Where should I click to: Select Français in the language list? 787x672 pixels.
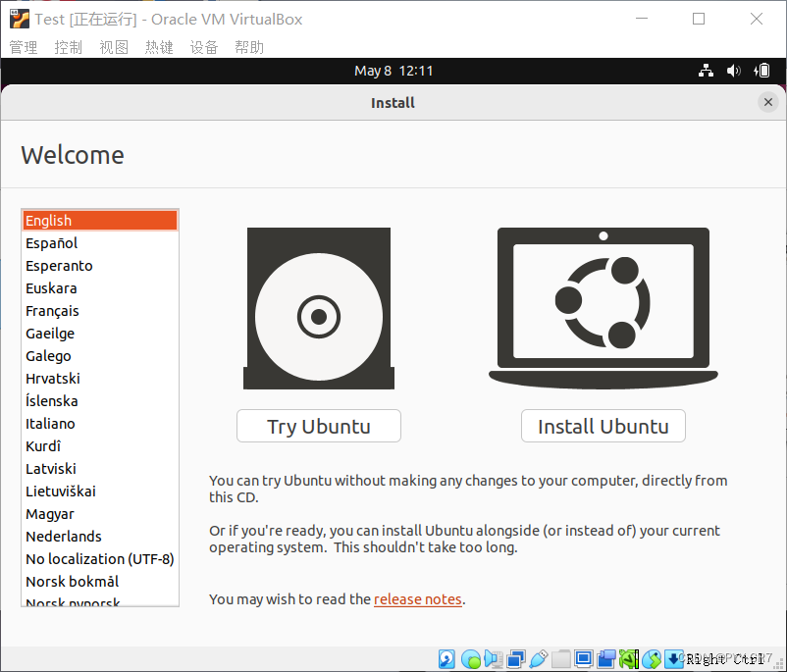[100, 311]
